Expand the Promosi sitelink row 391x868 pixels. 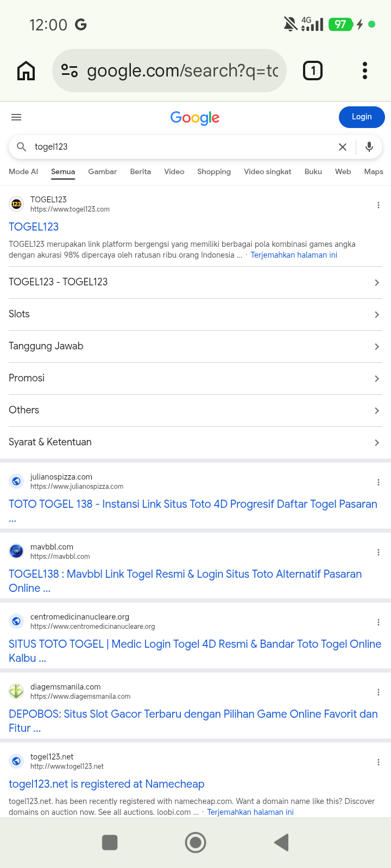pos(195,379)
